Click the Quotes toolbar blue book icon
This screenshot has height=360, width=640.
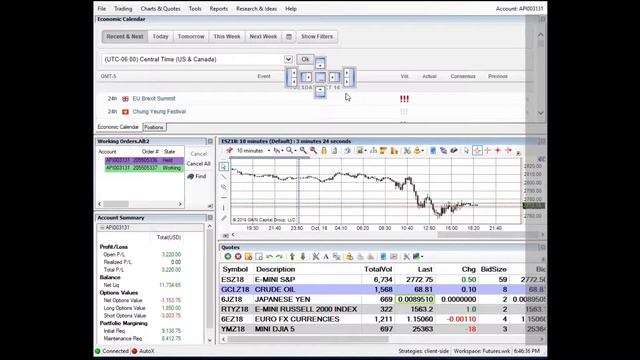click(x=383, y=256)
